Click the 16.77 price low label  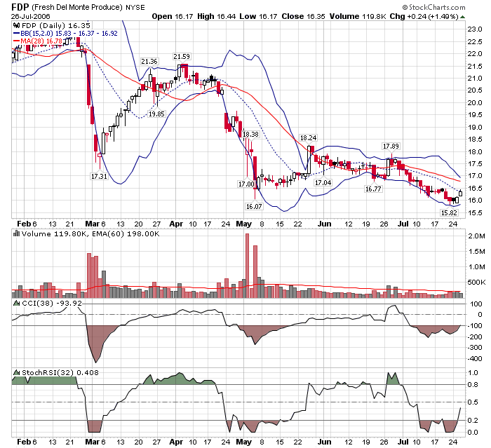pyautogui.click(x=373, y=189)
